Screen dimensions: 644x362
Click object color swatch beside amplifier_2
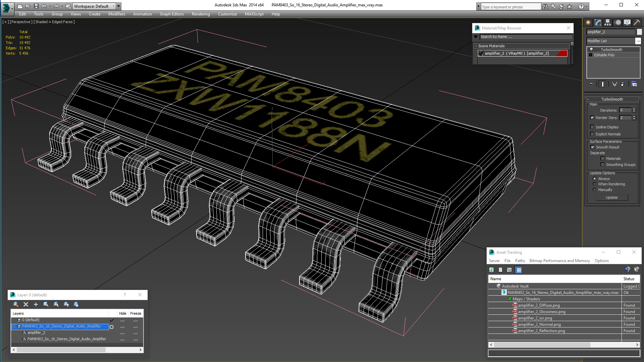(639, 32)
